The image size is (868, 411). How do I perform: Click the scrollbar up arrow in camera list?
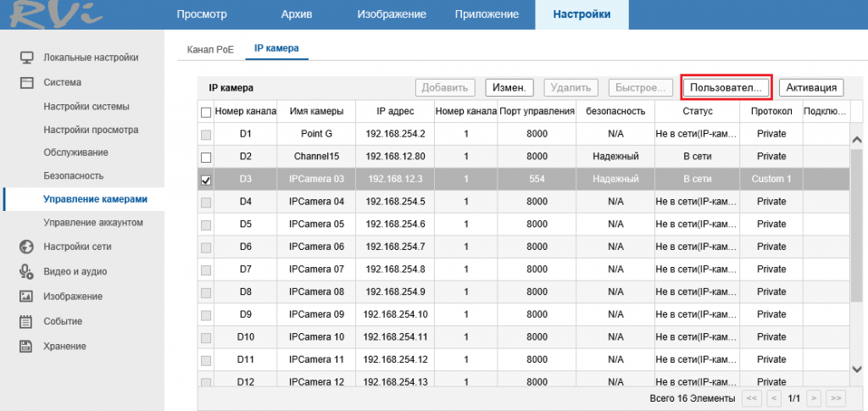855,140
